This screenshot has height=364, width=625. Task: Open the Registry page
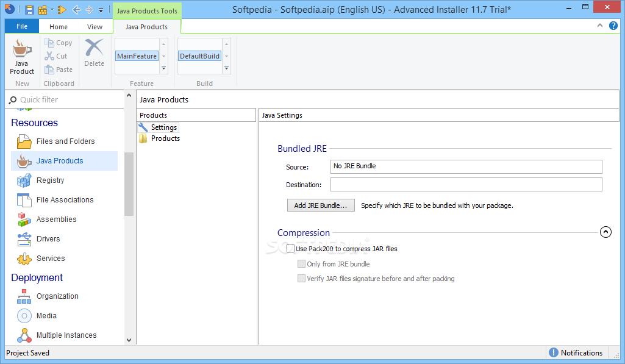pos(65,180)
